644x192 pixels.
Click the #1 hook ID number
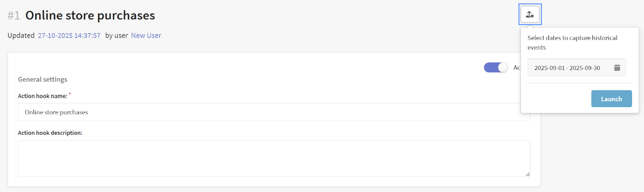pos(14,16)
